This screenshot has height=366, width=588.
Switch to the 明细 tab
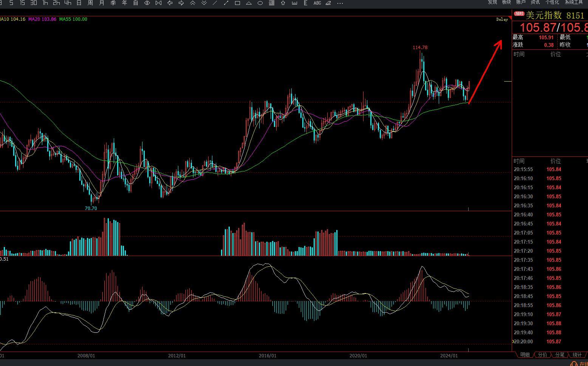point(525,355)
